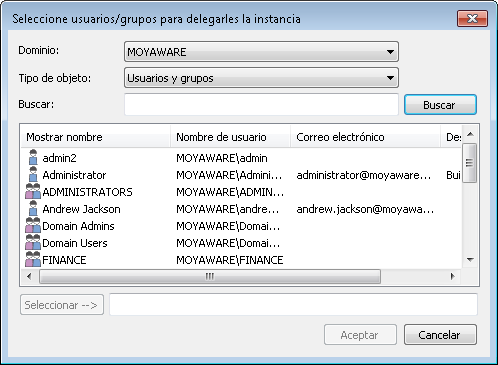Select the Administrator display name

(x=74, y=175)
